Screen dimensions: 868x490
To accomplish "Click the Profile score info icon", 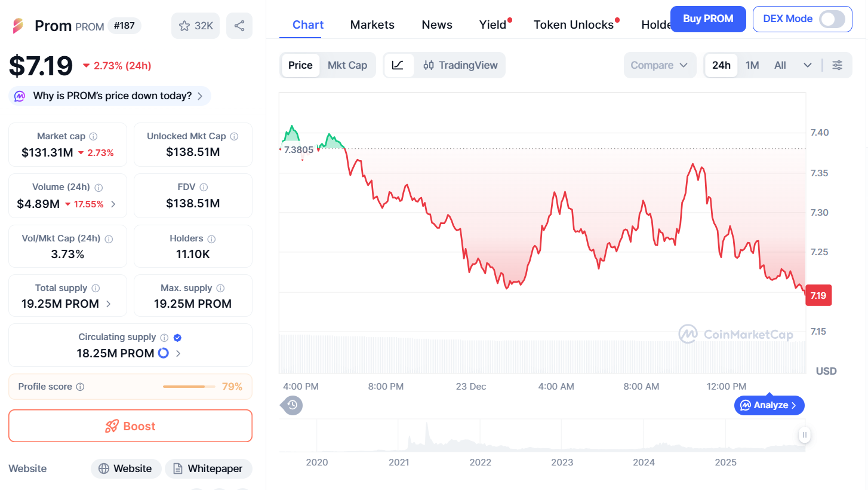I will (x=80, y=387).
